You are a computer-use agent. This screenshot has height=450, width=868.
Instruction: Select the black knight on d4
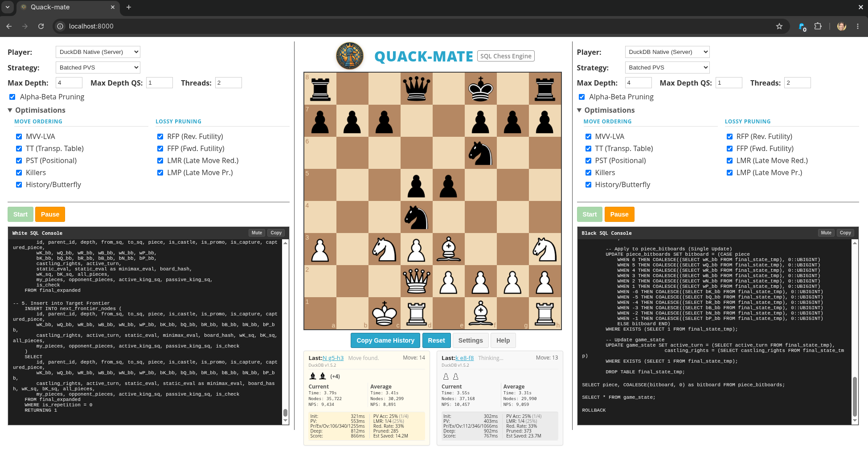pos(416,217)
